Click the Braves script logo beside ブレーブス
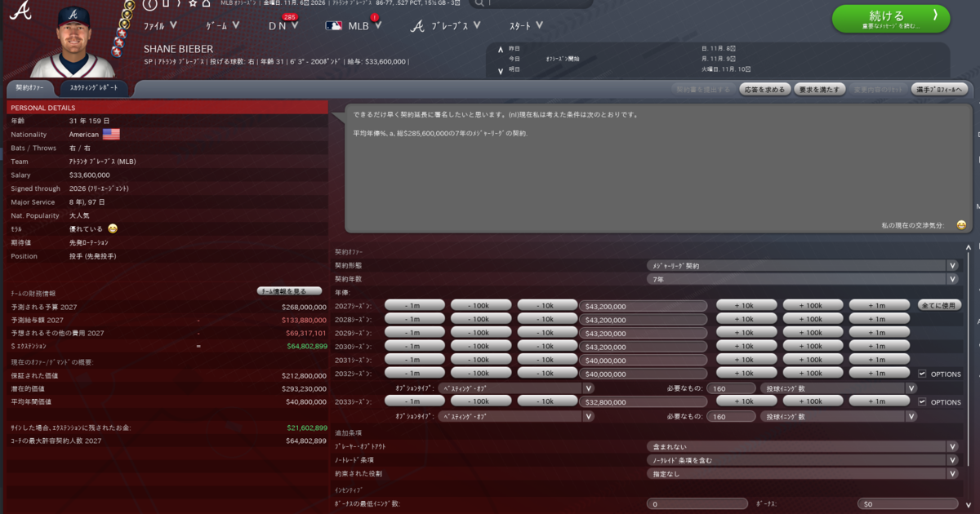The height and width of the screenshot is (514, 980). (x=415, y=25)
